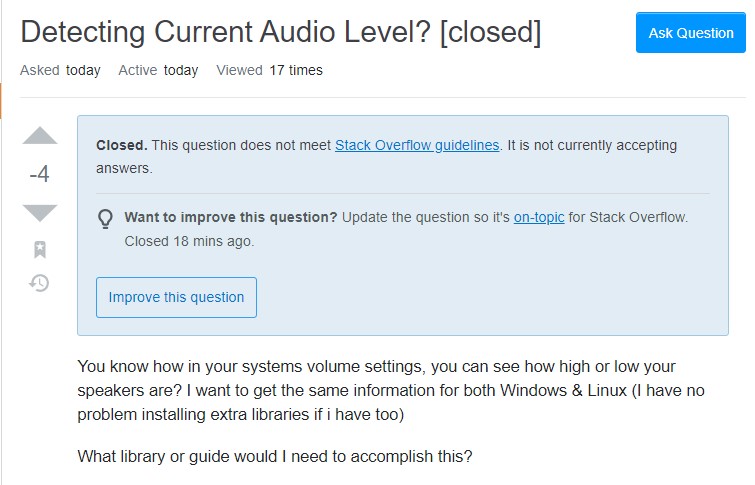Click the 'Viewed 17 times' counter
This screenshot has width=755, height=485.
pyautogui.click(x=270, y=70)
